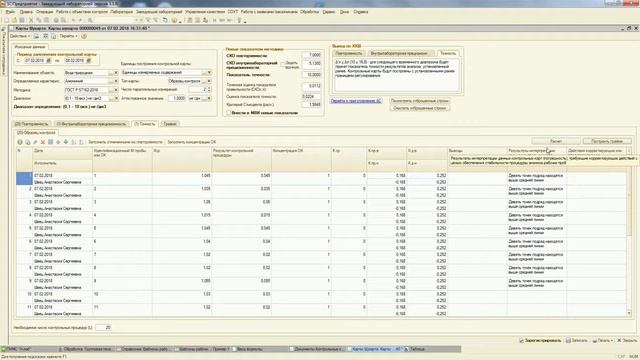Image resolution: width=640 pixels, height=360 pixels.
Task: Open the Аттестованное значение input field
Action: tap(176, 98)
